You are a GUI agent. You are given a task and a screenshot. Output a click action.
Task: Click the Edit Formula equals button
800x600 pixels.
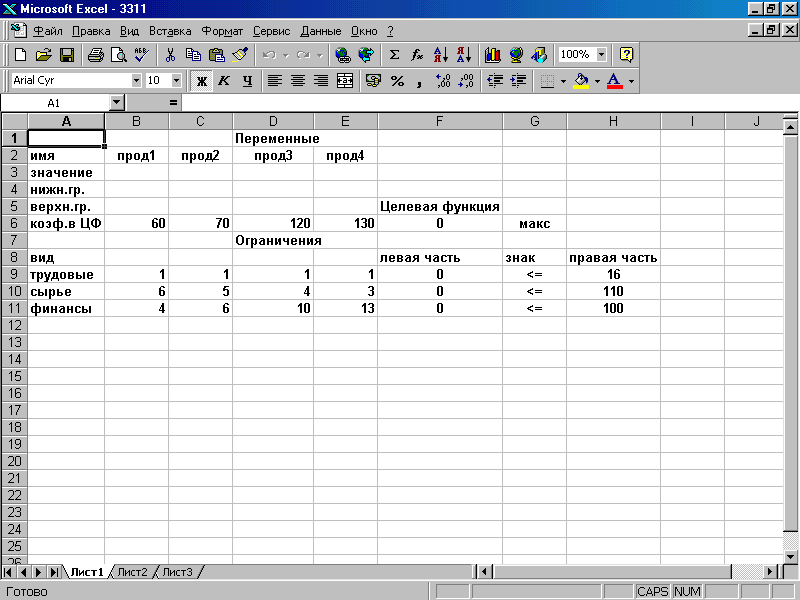point(173,103)
